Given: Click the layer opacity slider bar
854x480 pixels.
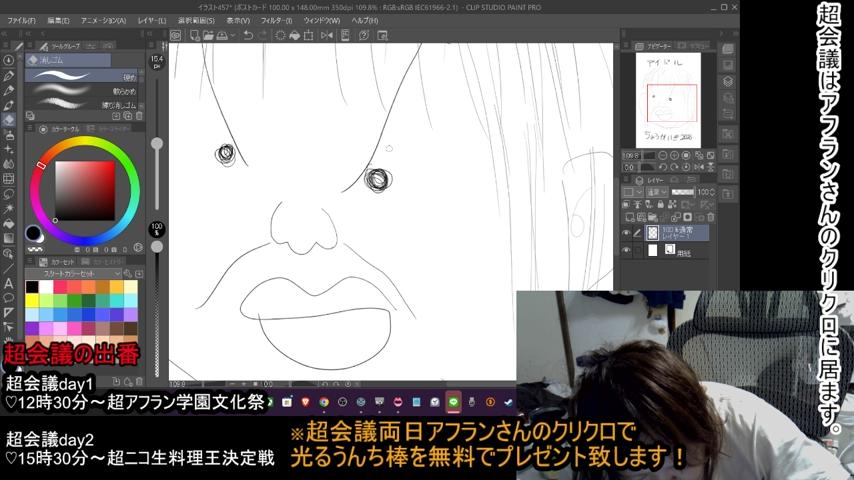Looking at the screenshot, I should click(x=682, y=192).
